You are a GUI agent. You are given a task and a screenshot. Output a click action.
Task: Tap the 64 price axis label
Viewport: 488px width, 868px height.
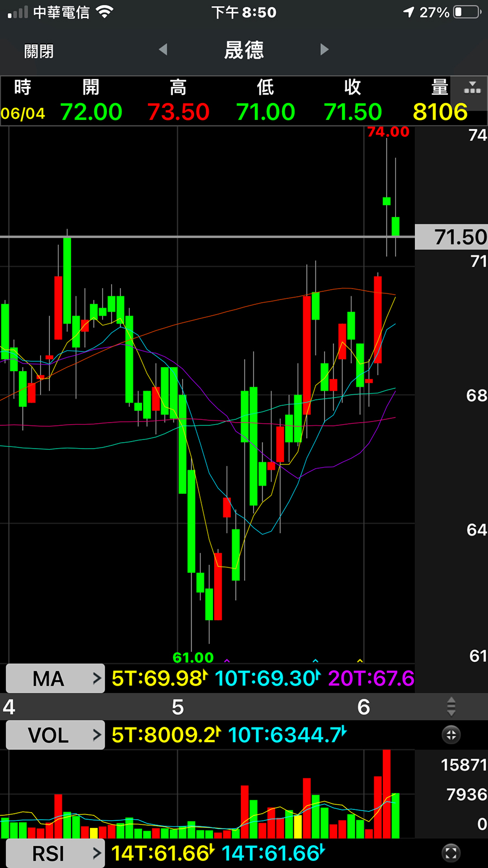tap(477, 529)
